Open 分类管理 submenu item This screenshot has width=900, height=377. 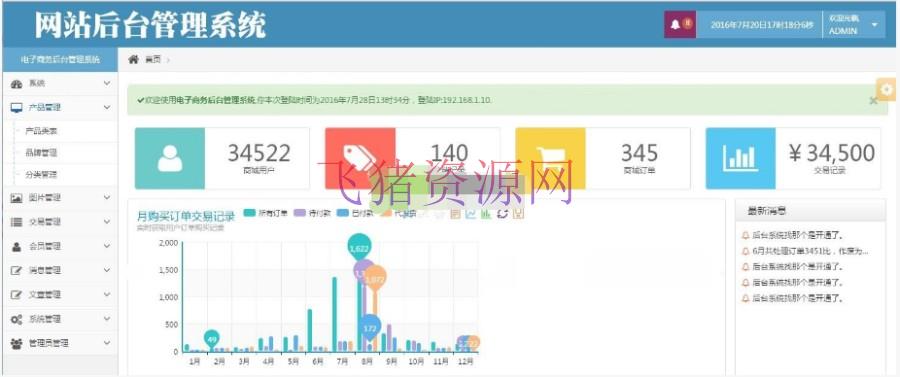pyautogui.click(x=41, y=174)
